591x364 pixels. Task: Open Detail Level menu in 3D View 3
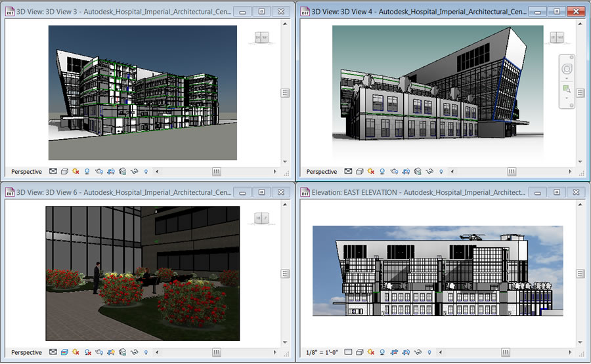click(53, 171)
